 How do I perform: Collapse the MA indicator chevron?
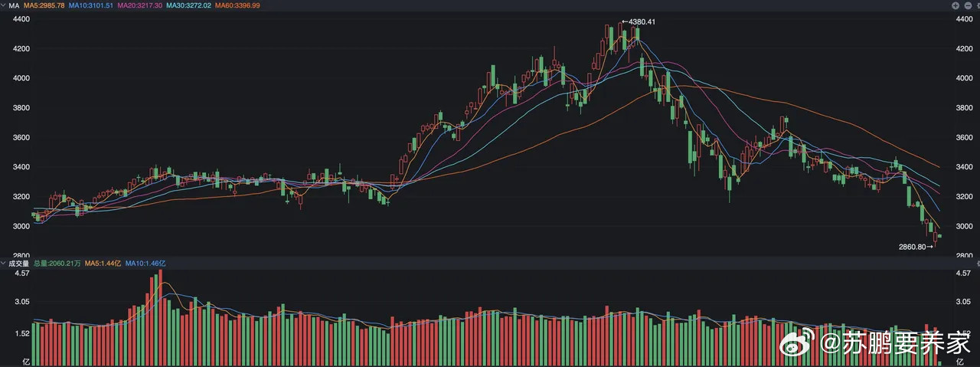(x=4, y=5)
